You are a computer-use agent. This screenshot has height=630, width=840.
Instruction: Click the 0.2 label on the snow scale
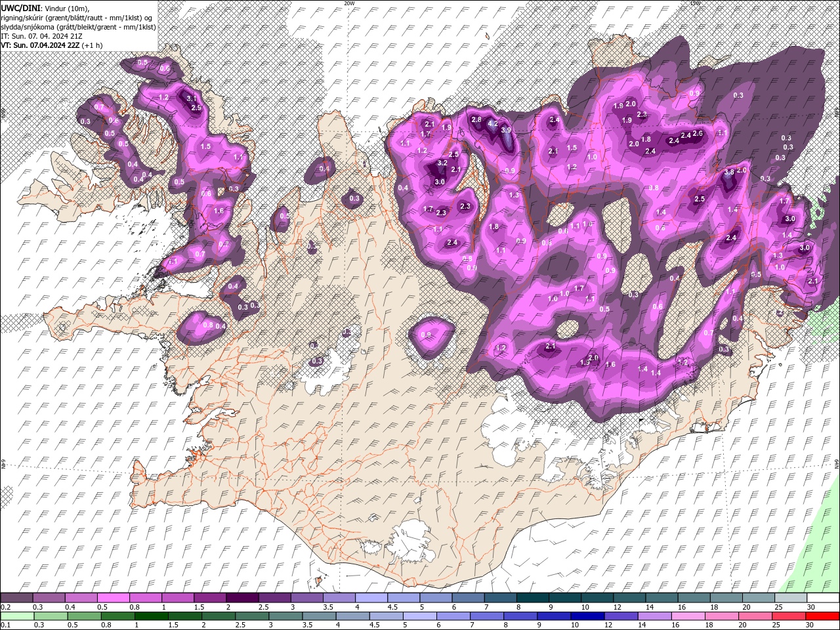pyautogui.click(x=5, y=607)
